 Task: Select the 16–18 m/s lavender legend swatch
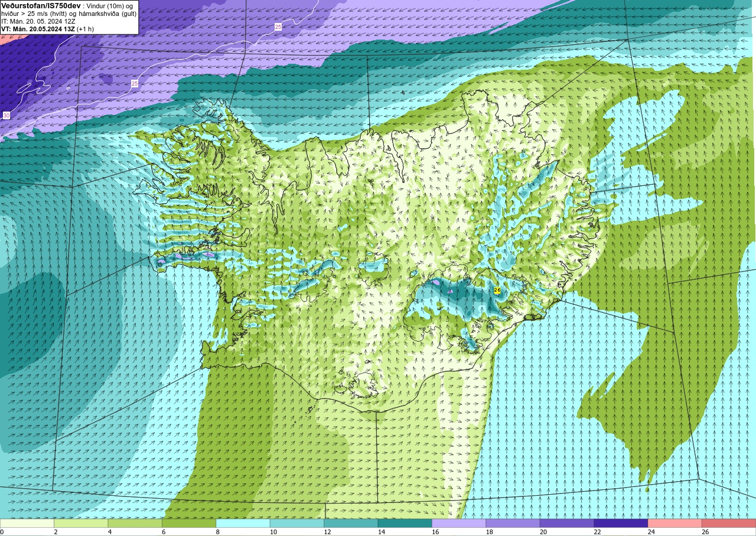(x=459, y=523)
